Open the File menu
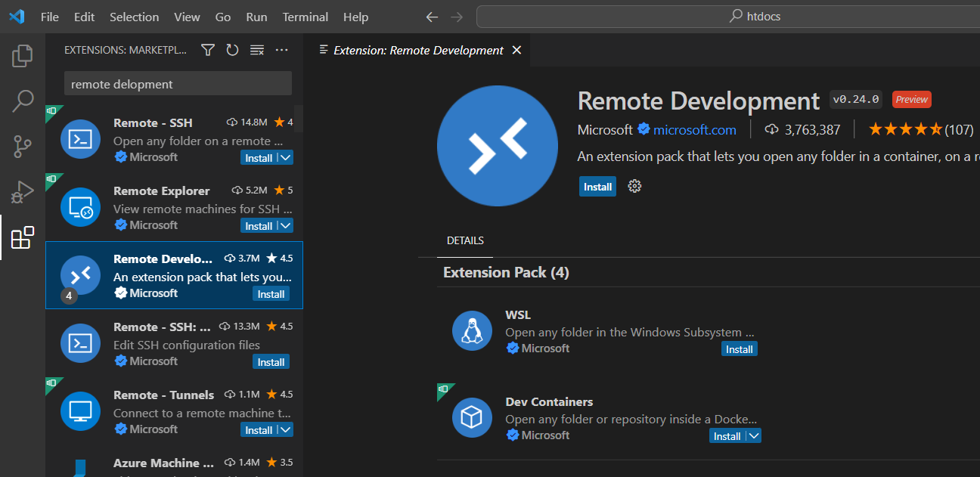The width and height of the screenshot is (980, 477). pyautogui.click(x=50, y=17)
